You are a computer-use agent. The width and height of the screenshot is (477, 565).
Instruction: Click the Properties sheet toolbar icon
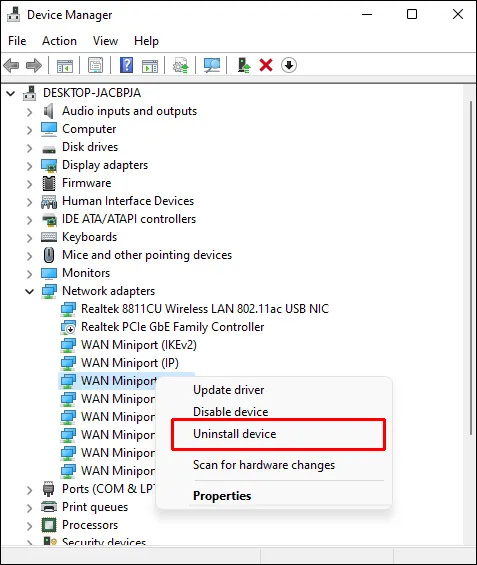coord(95,66)
